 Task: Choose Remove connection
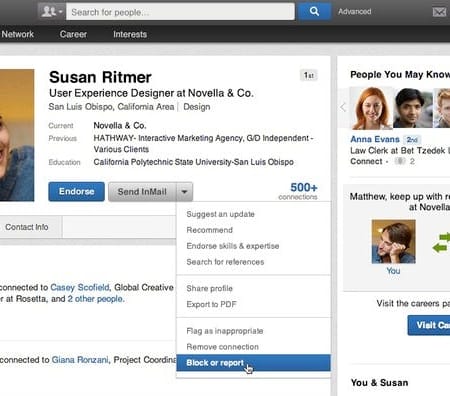coord(222,347)
